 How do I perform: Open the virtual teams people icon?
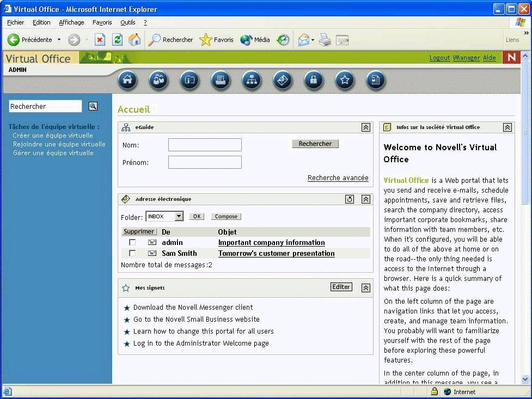(x=158, y=80)
